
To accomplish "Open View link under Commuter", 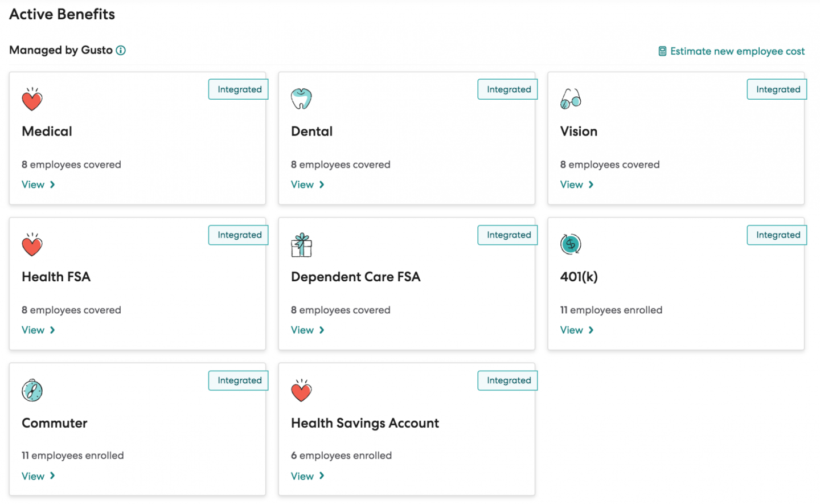I will pyautogui.click(x=38, y=476).
